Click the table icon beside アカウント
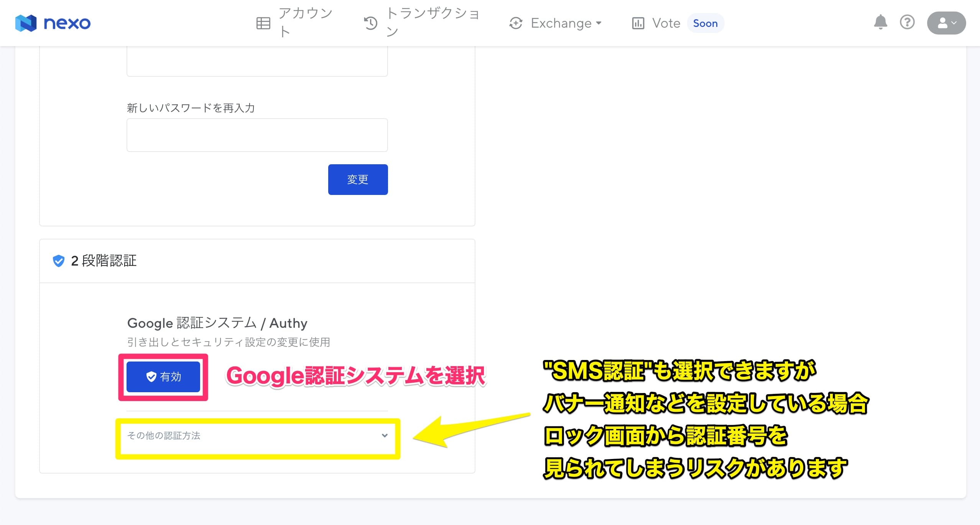Viewport: 980px width, 525px height. tap(263, 23)
